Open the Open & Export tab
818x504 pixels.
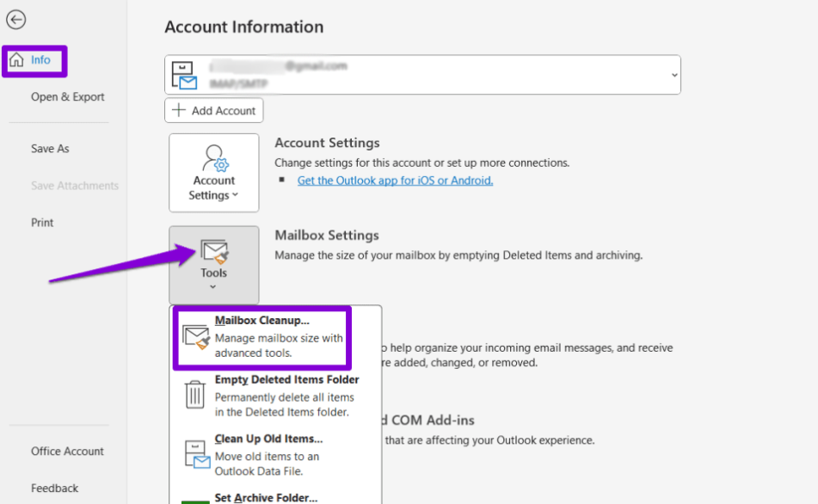coord(67,97)
